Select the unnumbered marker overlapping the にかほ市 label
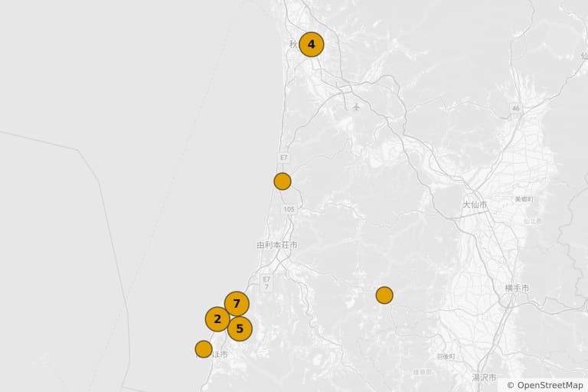 pos(204,349)
